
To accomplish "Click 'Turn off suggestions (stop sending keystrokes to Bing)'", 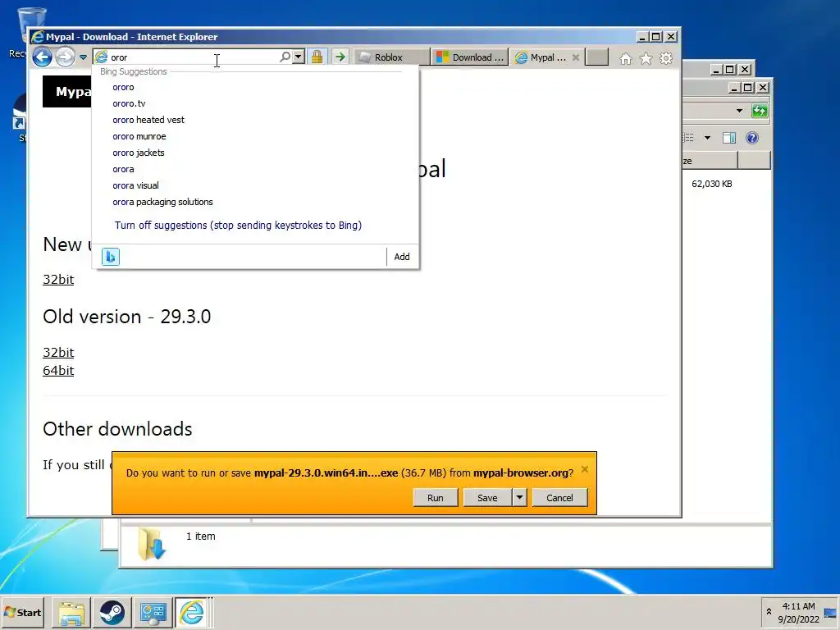I will tap(238, 226).
